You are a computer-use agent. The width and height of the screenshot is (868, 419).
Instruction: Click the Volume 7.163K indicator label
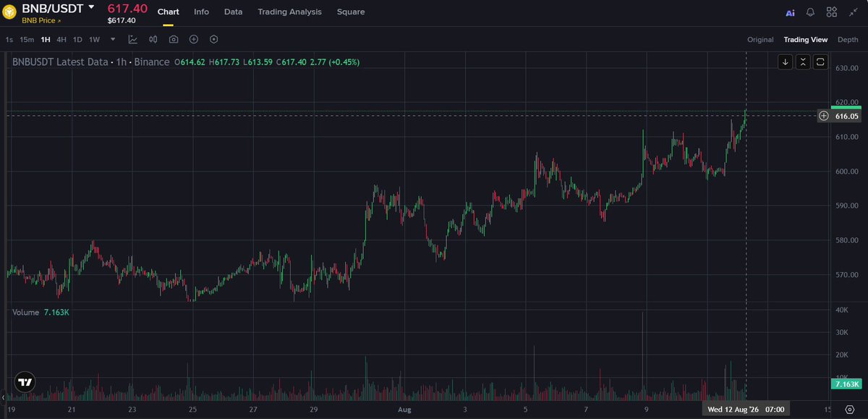(41, 312)
